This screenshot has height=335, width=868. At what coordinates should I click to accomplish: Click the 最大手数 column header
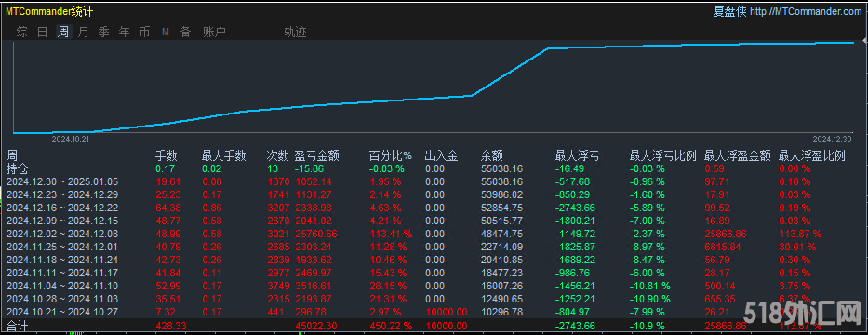pos(223,156)
